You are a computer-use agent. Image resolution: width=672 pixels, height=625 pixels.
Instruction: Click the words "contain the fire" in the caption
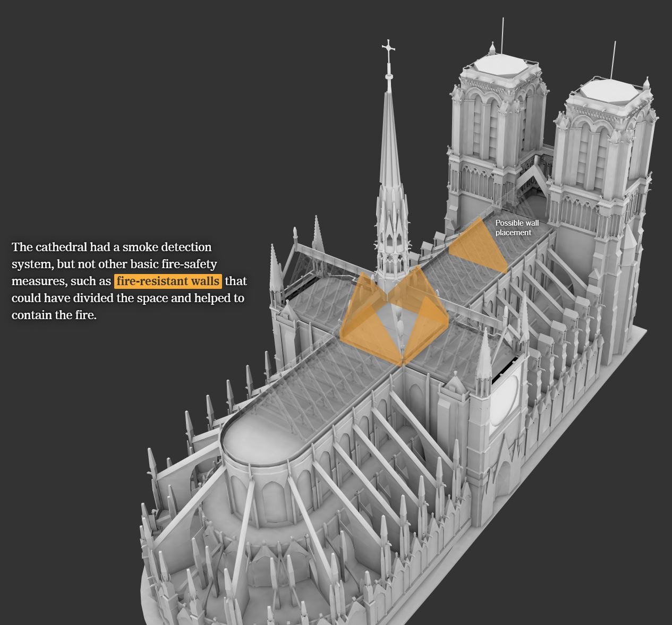pos(53,315)
